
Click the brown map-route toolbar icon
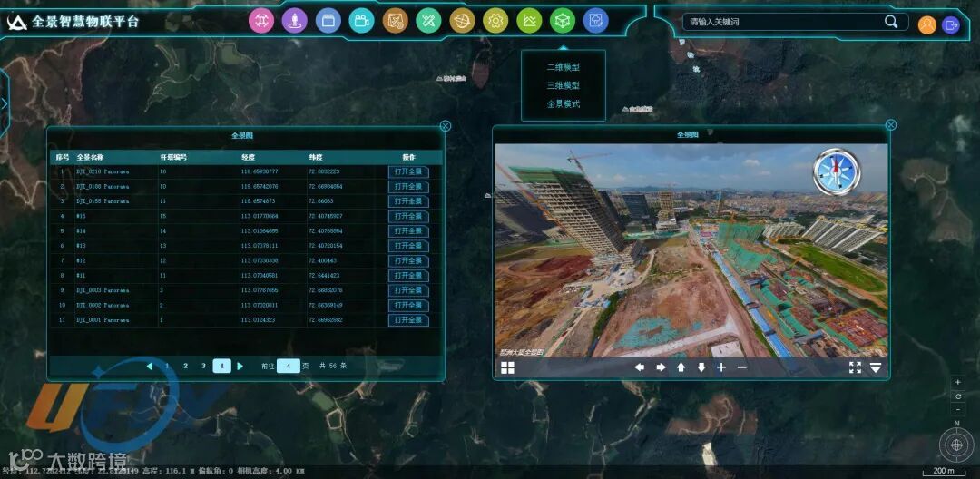(395, 21)
